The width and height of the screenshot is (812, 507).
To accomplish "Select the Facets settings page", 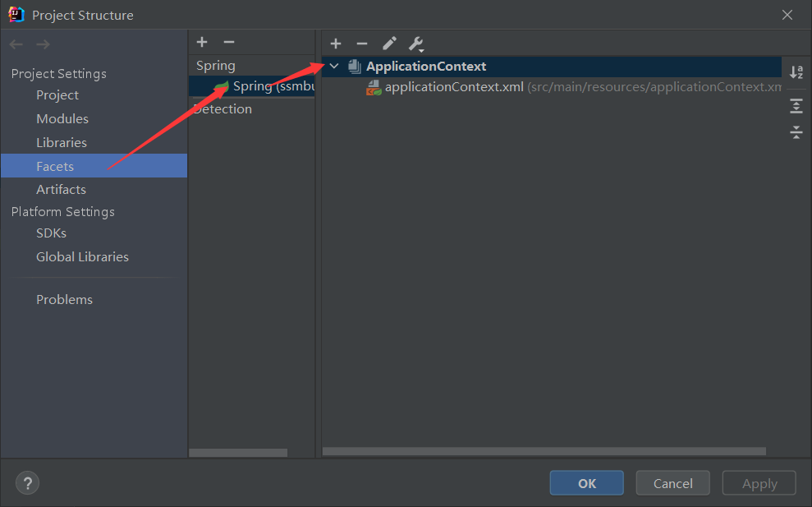I will 94,166.
